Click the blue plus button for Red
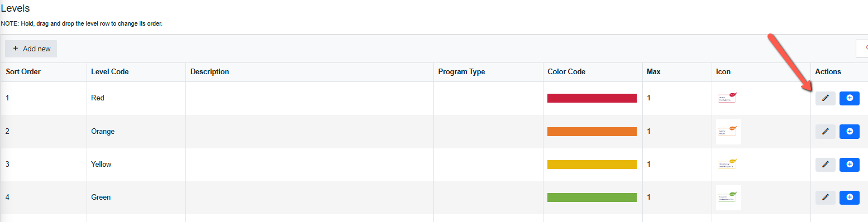868x222 pixels. 850,98
